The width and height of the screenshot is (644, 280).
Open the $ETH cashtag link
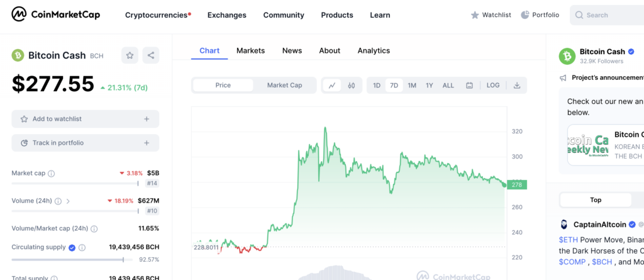click(569, 239)
